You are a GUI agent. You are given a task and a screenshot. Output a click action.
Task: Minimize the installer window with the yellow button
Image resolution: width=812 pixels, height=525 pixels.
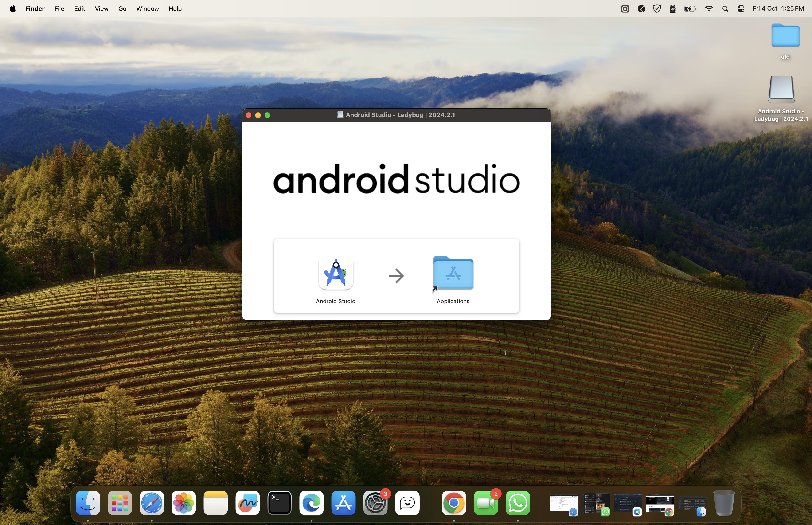pyautogui.click(x=258, y=115)
